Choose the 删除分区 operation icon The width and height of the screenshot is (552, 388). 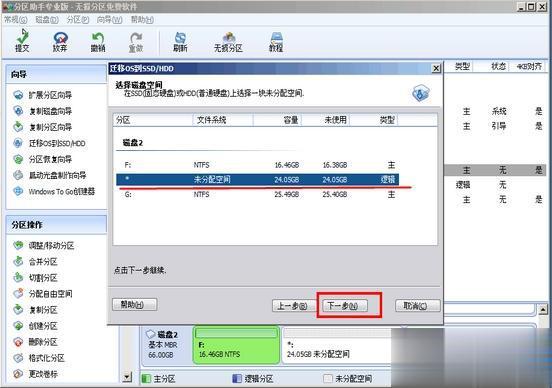tap(18, 342)
